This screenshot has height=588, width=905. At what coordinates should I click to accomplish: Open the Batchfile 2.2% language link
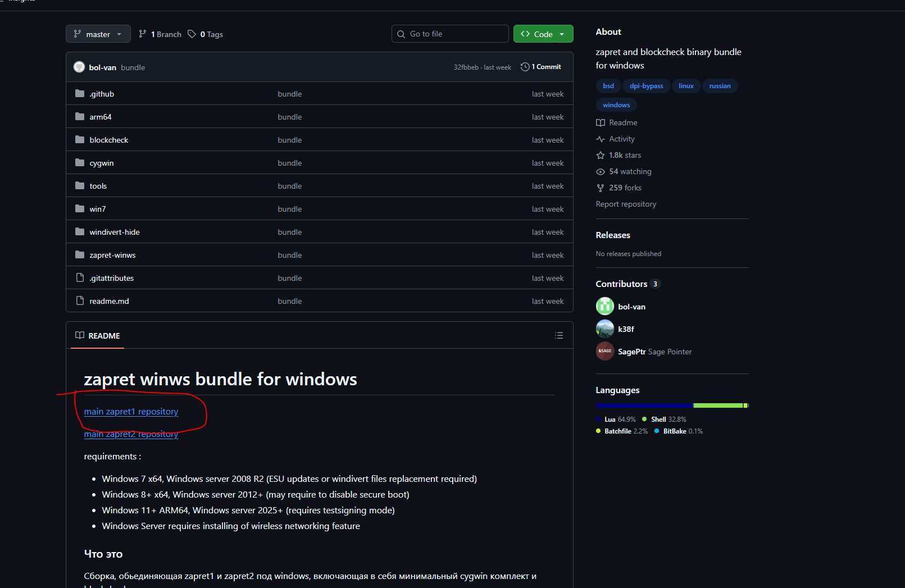[x=622, y=431]
